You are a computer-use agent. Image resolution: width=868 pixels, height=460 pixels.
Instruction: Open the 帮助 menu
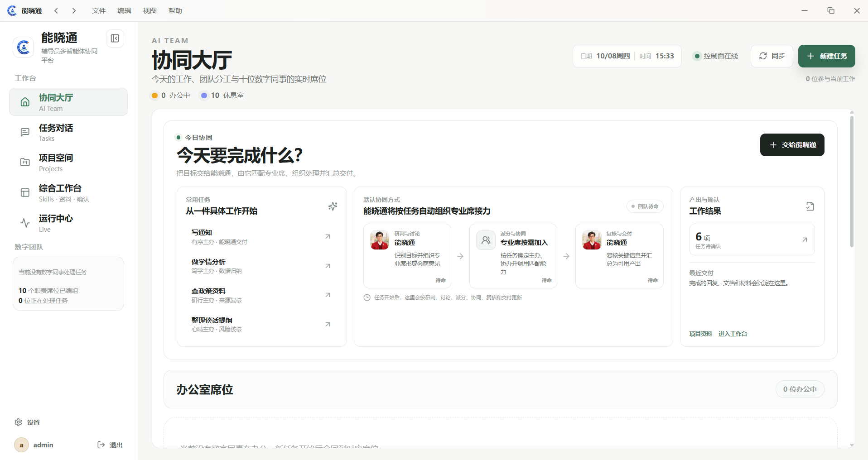(x=175, y=10)
